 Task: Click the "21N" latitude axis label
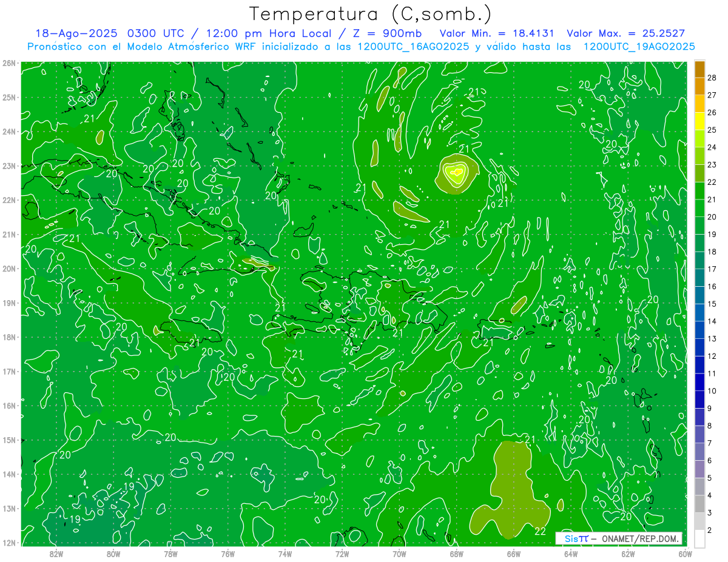click(x=8, y=234)
